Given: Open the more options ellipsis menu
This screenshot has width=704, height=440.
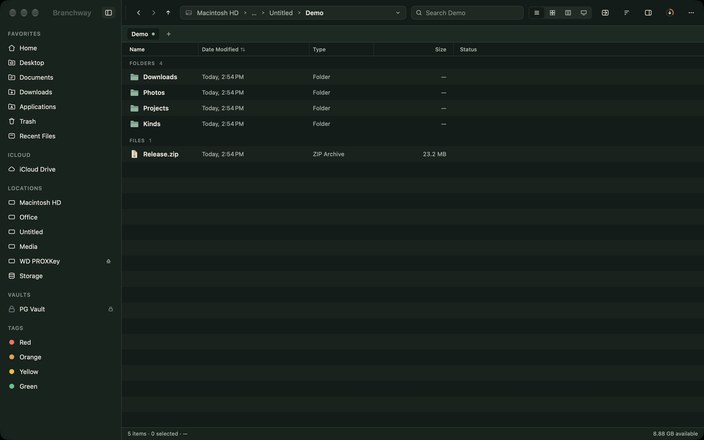Looking at the screenshot, I should [691, 13].
